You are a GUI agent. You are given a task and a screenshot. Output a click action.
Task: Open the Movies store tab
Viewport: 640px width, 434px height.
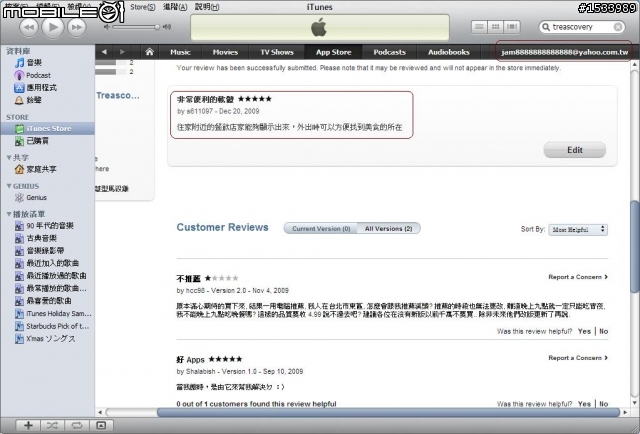(x=225, y=52)
